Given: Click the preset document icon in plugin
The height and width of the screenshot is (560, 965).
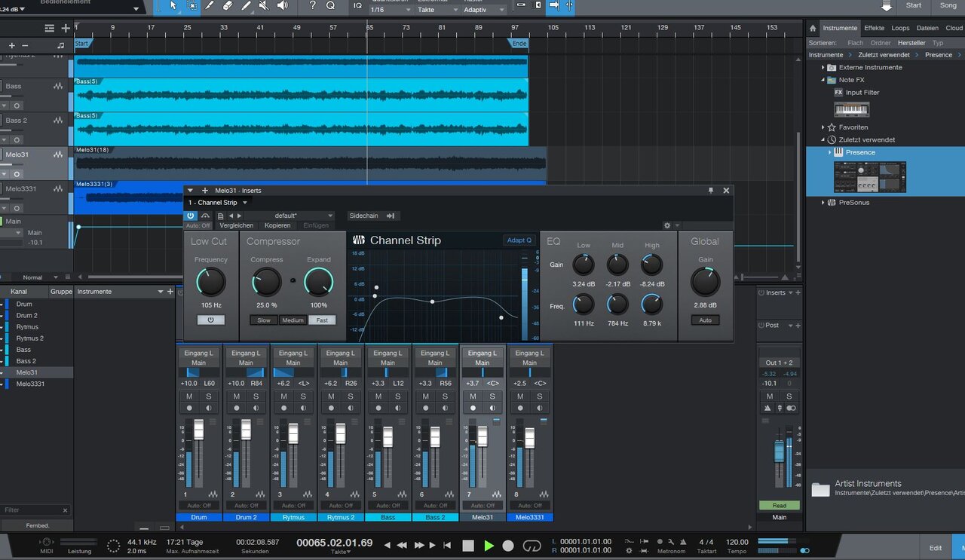Looking at the screenshot, I should pyautogui.click(x=220, y=216).
